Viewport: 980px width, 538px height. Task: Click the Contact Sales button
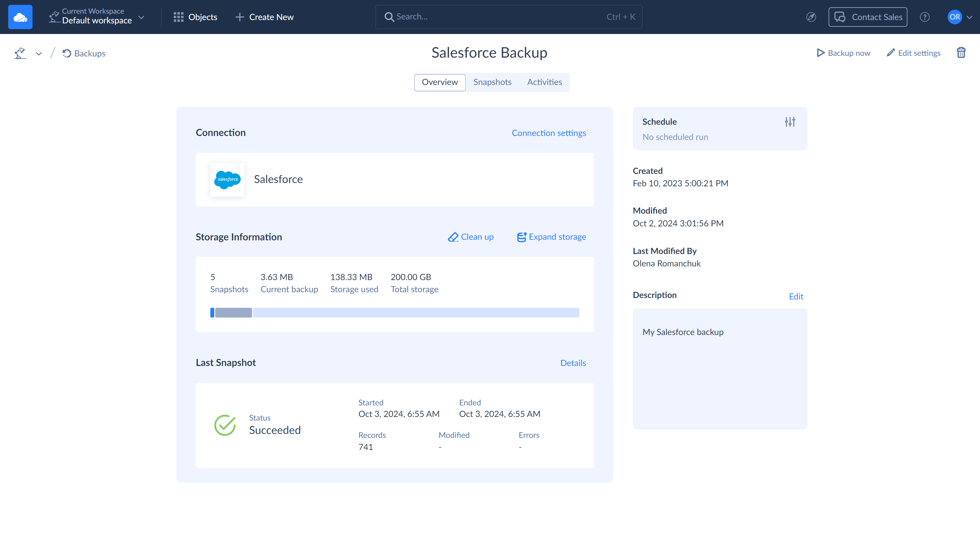click(868, 17)
